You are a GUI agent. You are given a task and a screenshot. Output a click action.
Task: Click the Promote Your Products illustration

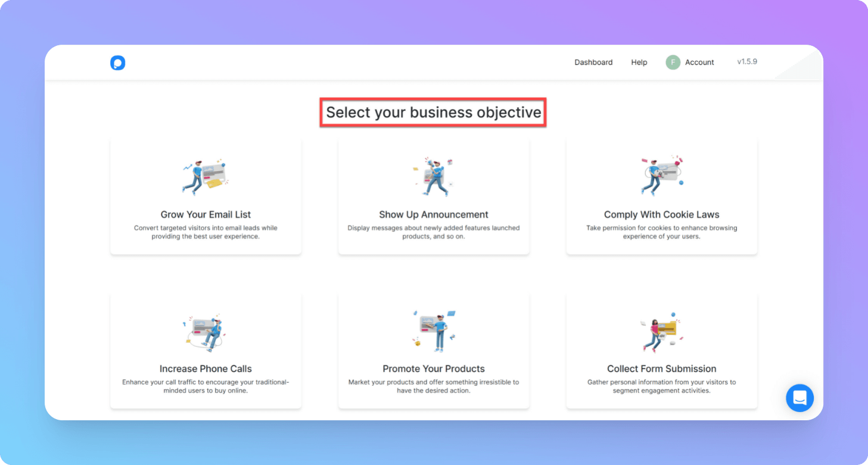tap(434, 331)
